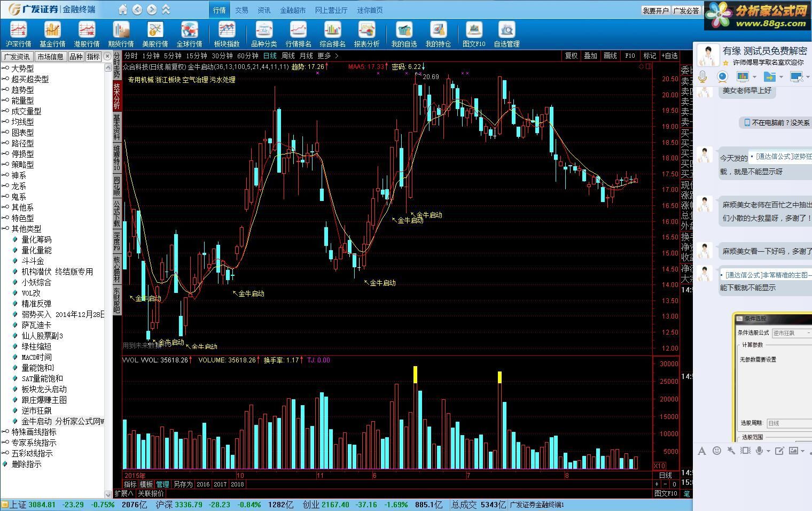Switch to 资讯 news tab
812x511 pixels.
tap(264, 10)
